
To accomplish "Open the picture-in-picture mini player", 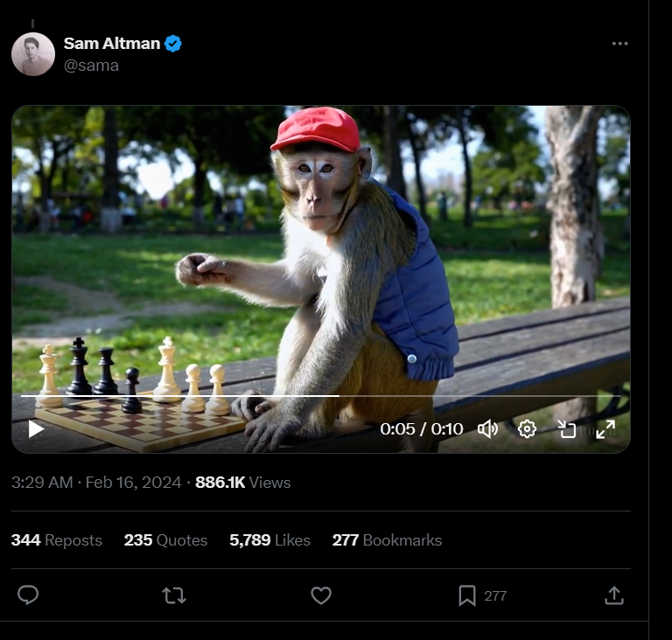I will [567, 428].
